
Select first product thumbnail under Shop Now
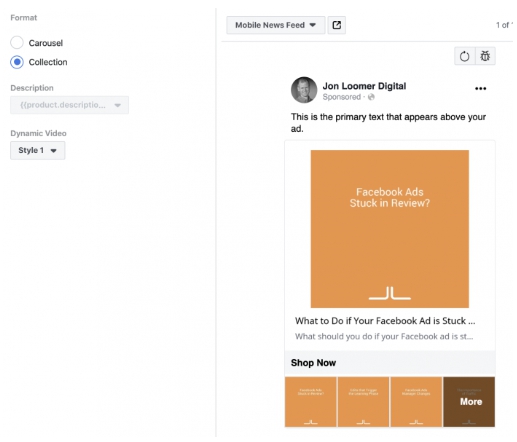tap(311, 402)
